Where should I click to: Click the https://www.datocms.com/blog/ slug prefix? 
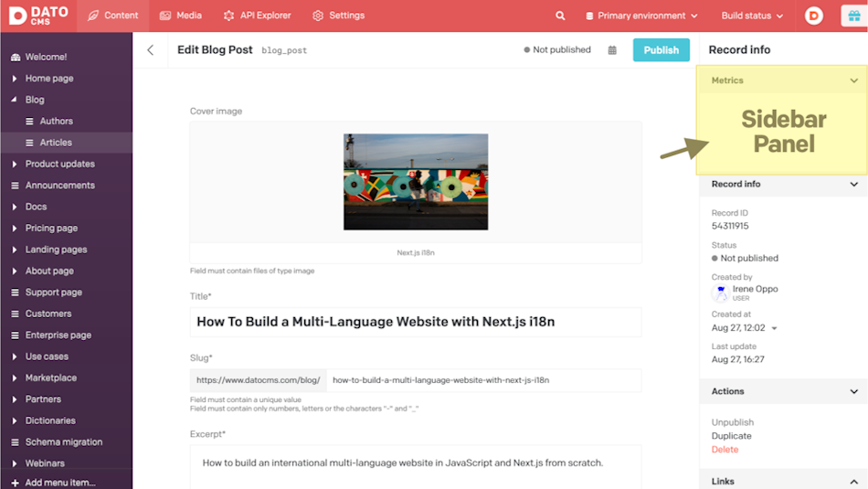(x=258, y=380)
